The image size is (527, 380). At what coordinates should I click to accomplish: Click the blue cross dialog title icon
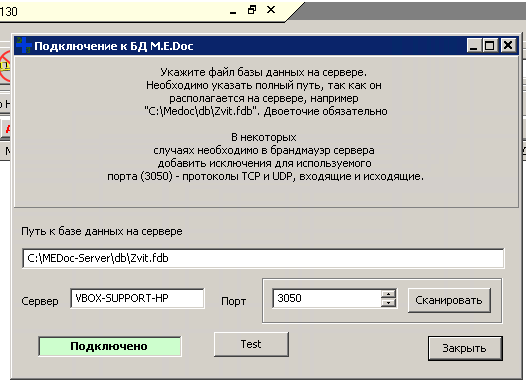23,45
